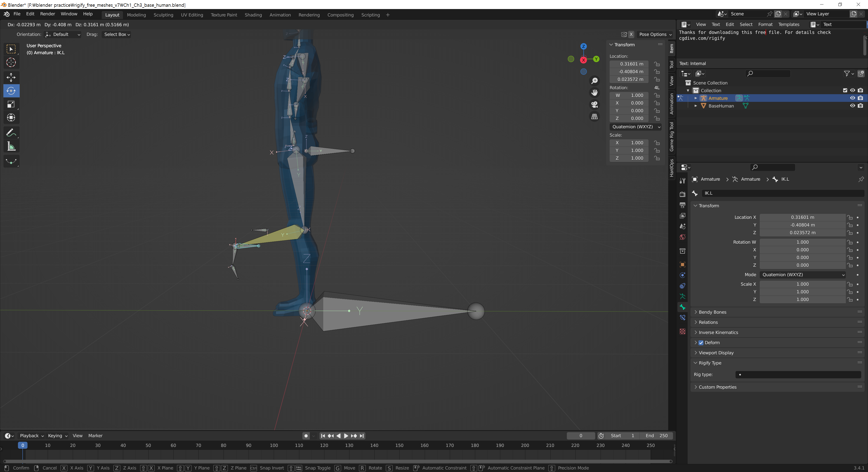Open the Render menu

pyautogui.click(x=47, y=14)
